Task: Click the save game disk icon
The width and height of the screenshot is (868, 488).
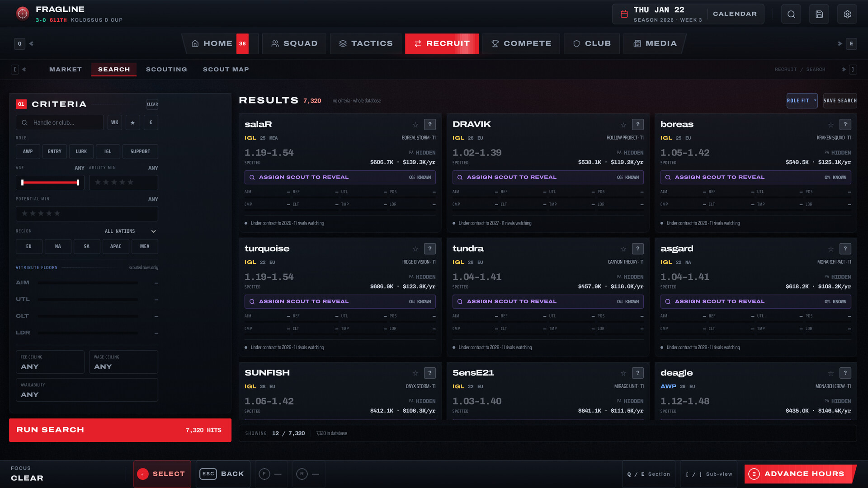Action: point(819,14)
